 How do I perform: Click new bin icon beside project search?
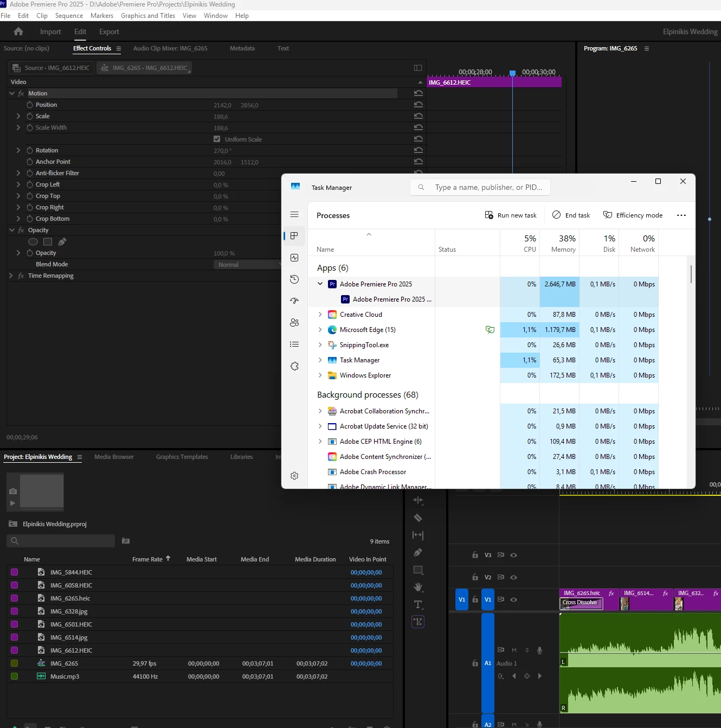pos(126,541)
